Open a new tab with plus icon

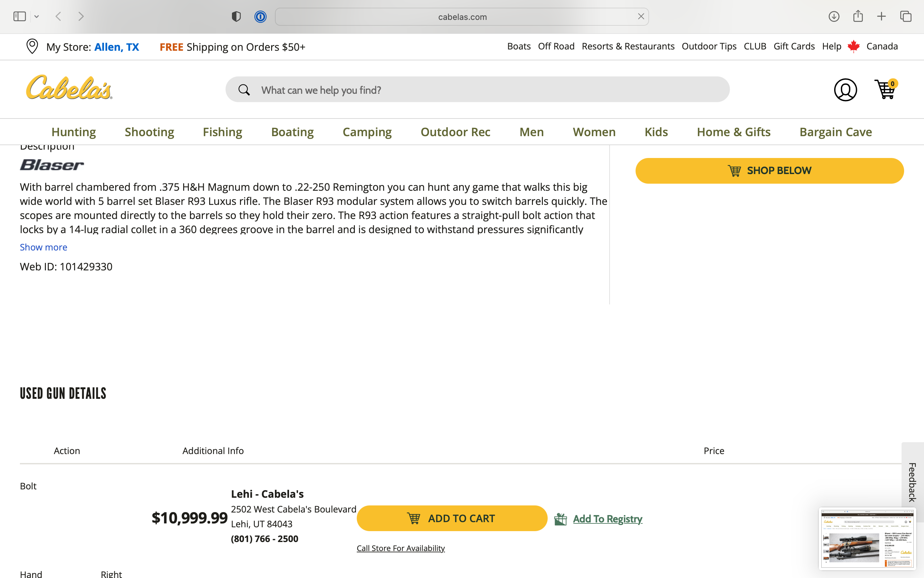pyautogui.click(x=881, y=16)
